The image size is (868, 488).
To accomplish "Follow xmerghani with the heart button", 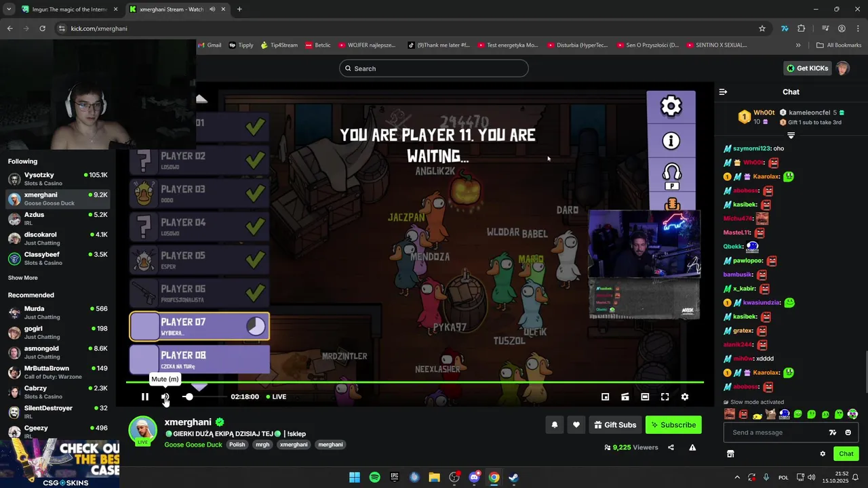I will point(576,425).
